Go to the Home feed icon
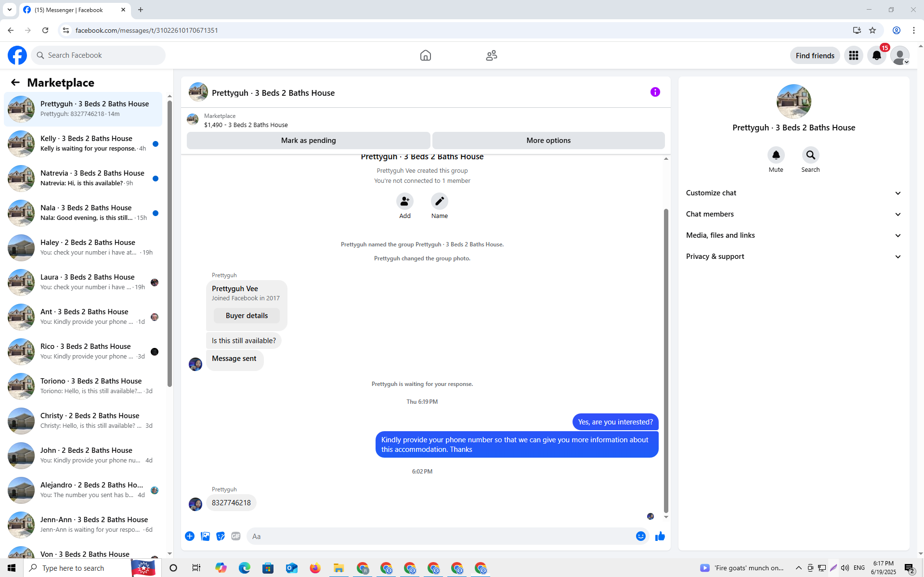Image resolution: width=924 pixels, height=577 pixels. 425,55
